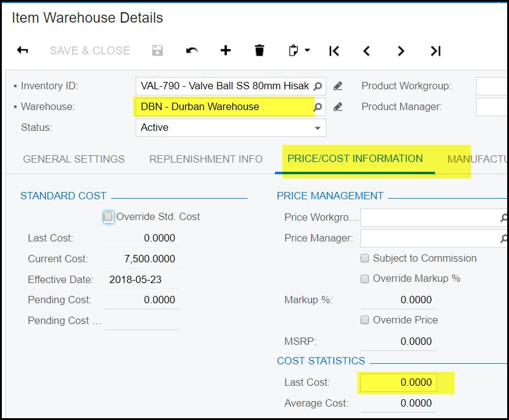Click pencil edit icon beside Inventory ID
This screenshot has width=509, height=420.
point(338,86)
